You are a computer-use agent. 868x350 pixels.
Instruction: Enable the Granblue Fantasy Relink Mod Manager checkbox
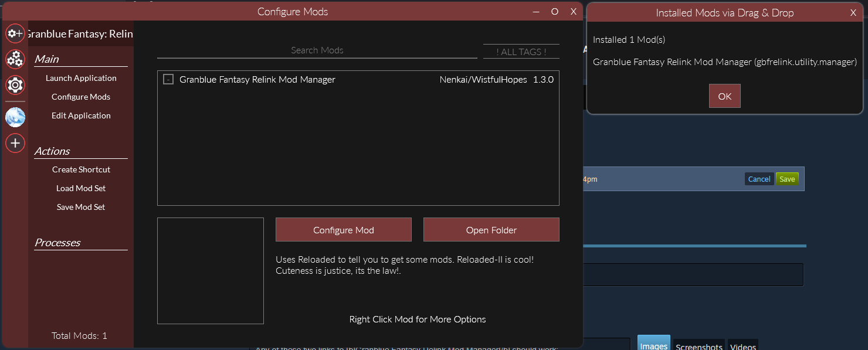point(168,80)
